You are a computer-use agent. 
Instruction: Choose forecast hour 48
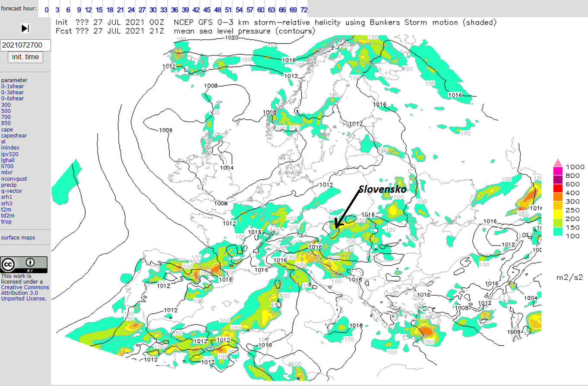[218, 9]
